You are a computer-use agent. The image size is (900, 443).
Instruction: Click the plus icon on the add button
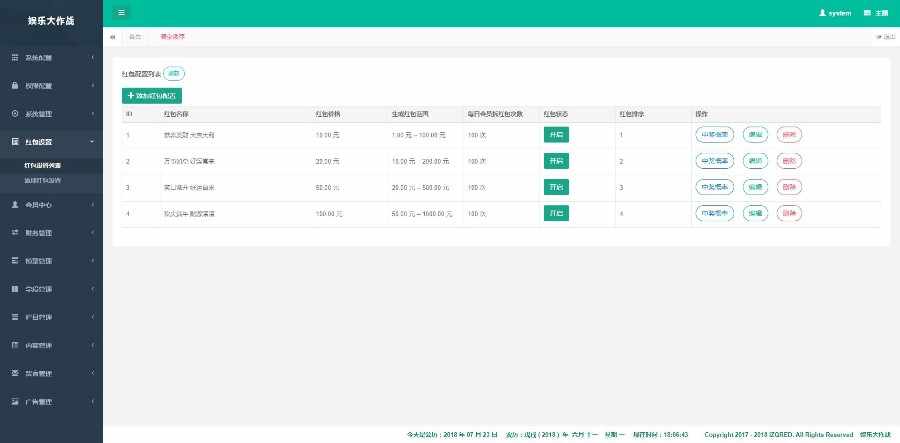click(x=131, y=96)
